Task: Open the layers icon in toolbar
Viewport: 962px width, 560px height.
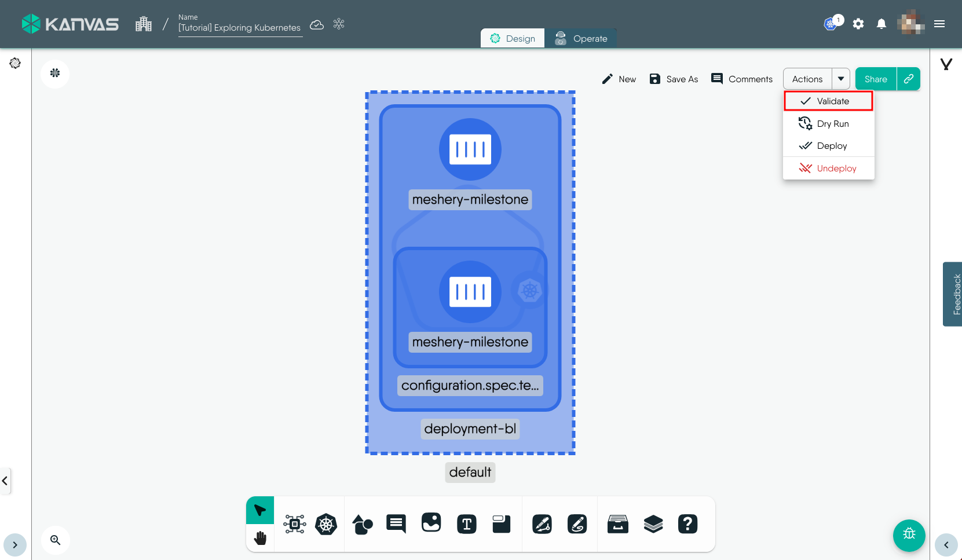Action: (x=653, y=525)
